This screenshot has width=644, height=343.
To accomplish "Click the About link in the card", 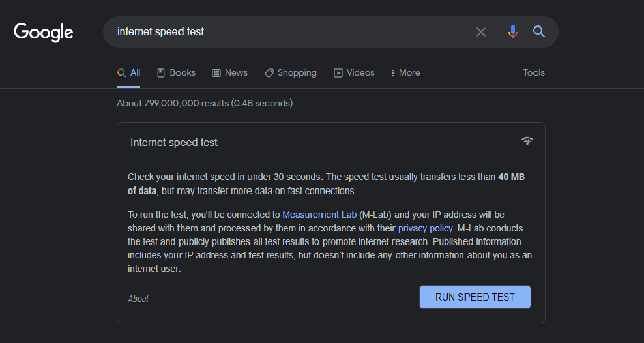I will (138, 299).
